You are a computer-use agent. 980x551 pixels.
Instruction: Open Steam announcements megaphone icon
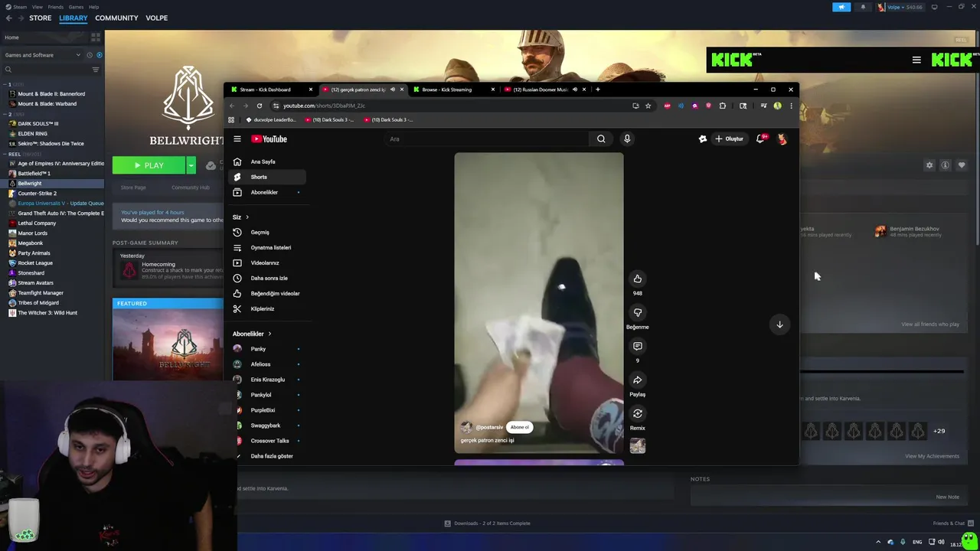[841, 7]
